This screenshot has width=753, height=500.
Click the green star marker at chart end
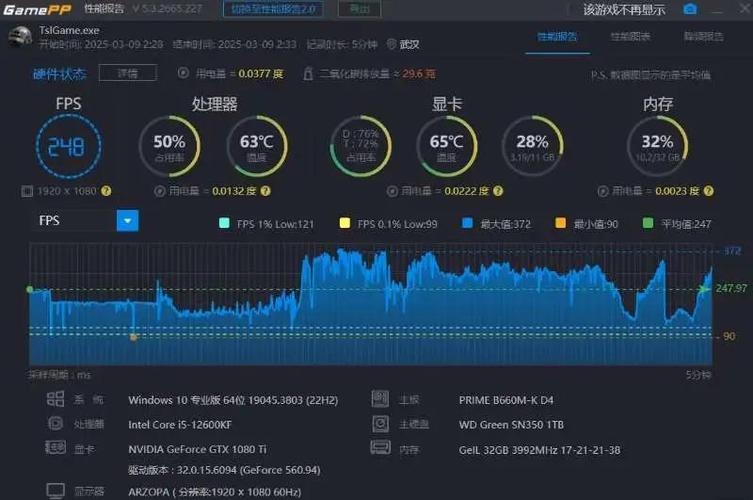pyautogui.click(x=704, y=289)
